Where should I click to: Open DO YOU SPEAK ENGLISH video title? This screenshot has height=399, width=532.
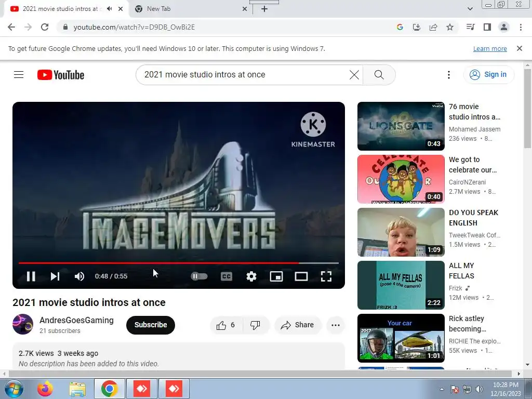[x=473, y=218]
